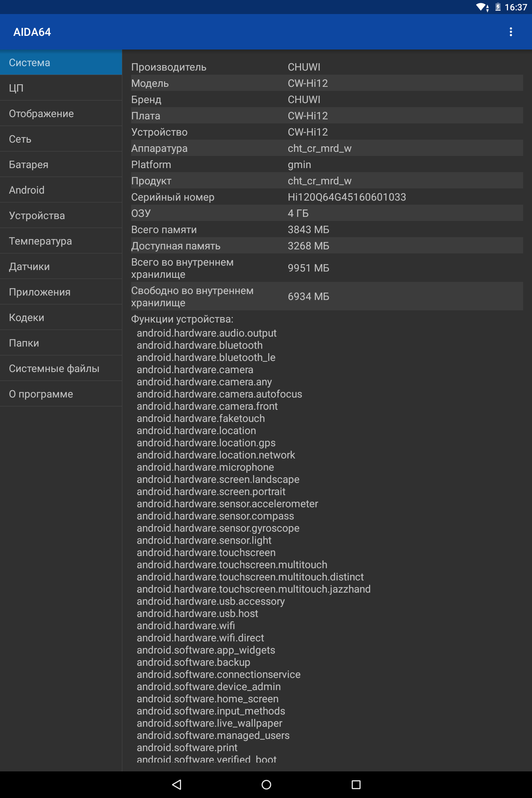Go to the Батарея section
Image resolution: width=532 pixels, height=798 pixels.
[61, 164]
